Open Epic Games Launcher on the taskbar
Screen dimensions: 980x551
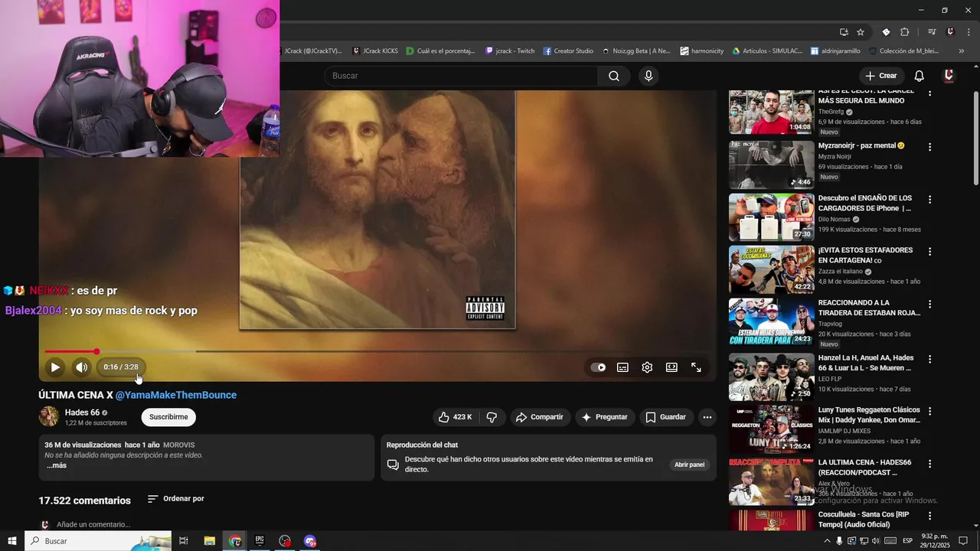point(260,541)
